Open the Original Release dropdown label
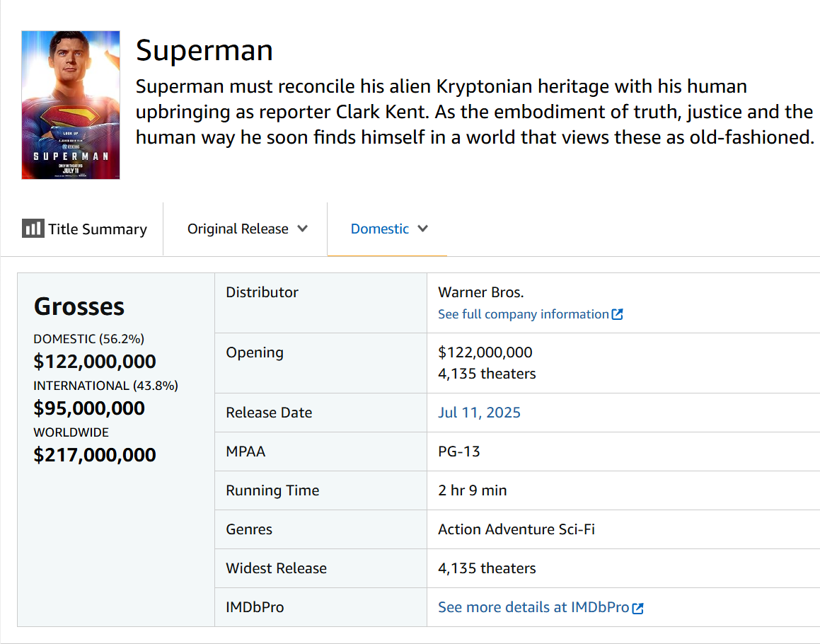 pos(238,229)
